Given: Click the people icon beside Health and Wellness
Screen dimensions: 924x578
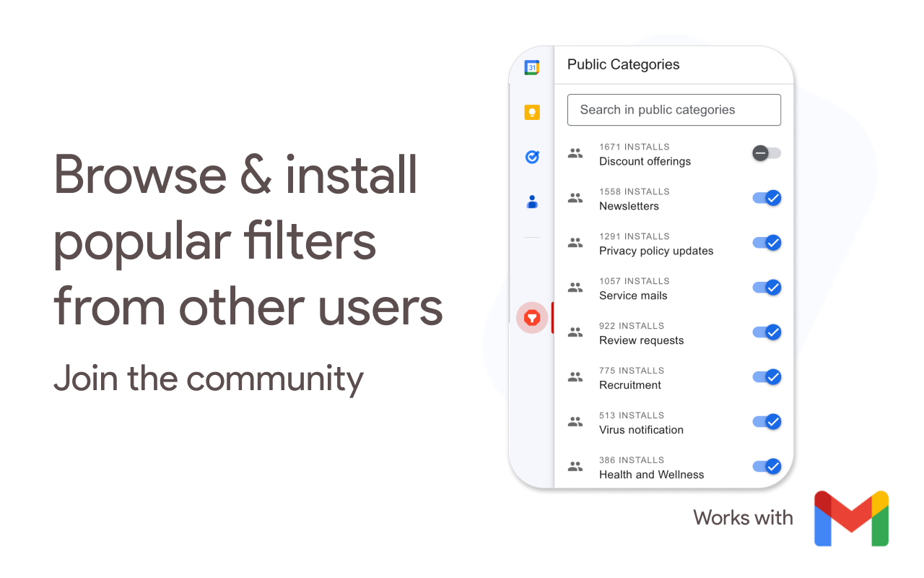Looking at the screenshot, I should pos(575,467).
